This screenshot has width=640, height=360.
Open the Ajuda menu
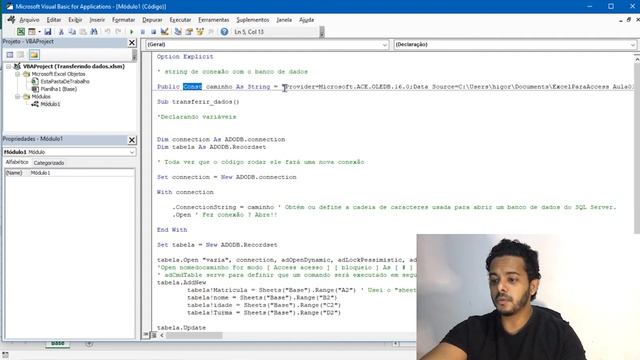[x=307, y=20]
